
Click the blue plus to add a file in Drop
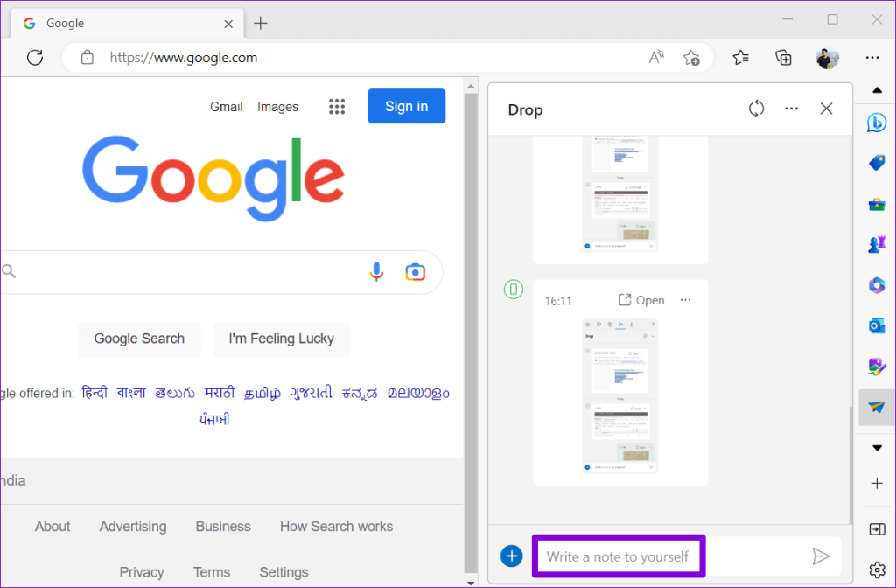[510, 556]
